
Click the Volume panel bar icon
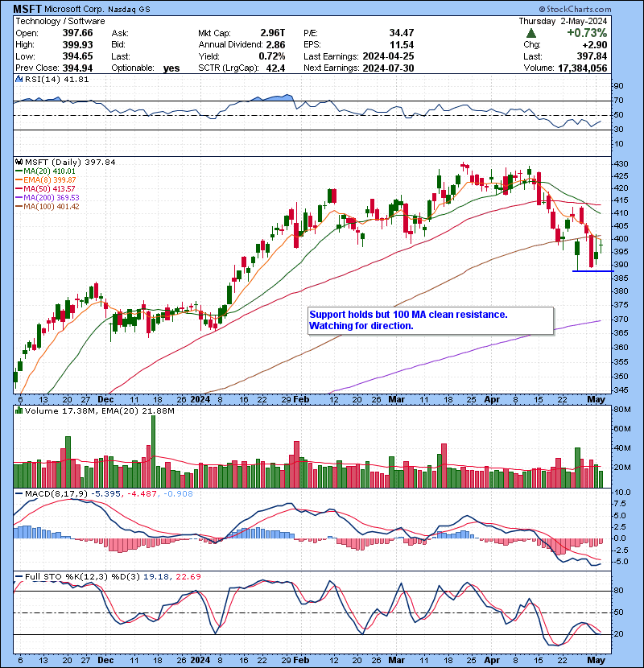[19, 410]
